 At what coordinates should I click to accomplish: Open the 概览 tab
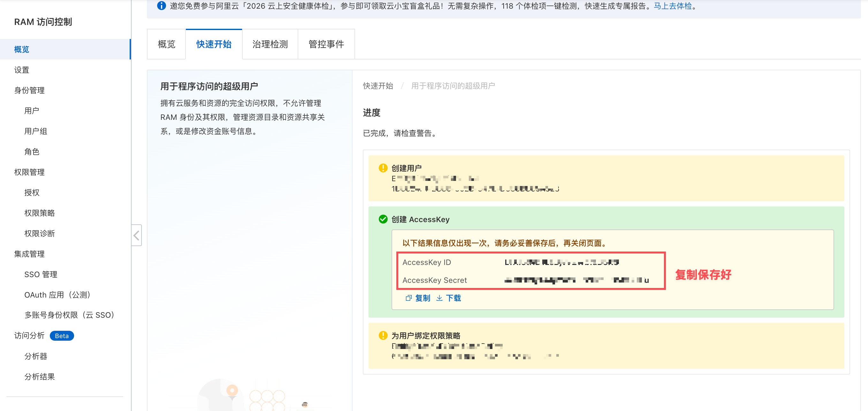click(166, 44)
